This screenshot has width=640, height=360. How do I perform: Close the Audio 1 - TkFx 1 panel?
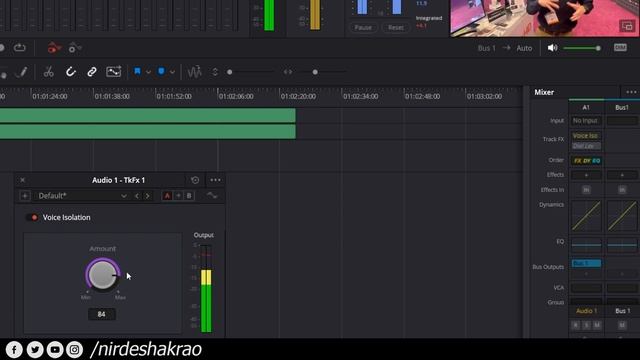pos(23,180)
